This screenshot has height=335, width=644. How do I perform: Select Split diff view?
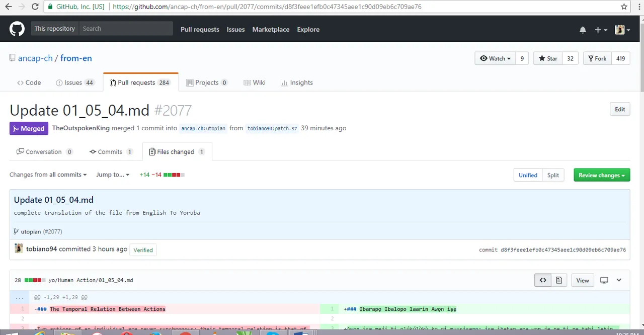point(553,175)
